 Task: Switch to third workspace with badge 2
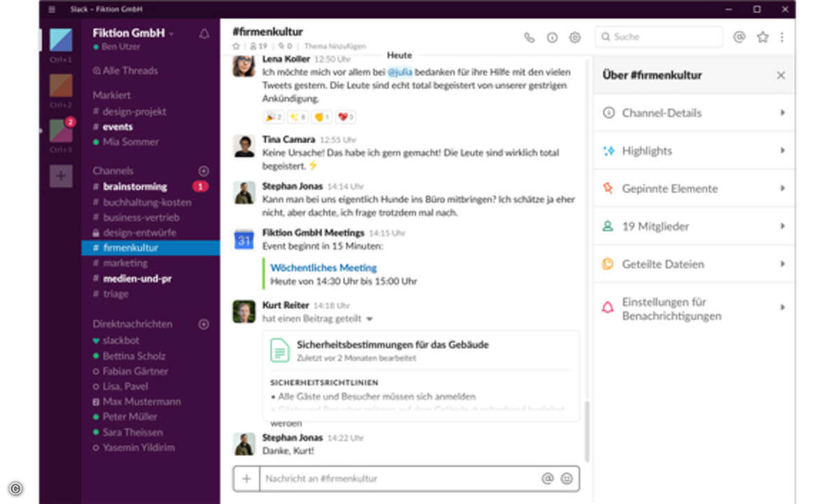click(x=60, y=131)
